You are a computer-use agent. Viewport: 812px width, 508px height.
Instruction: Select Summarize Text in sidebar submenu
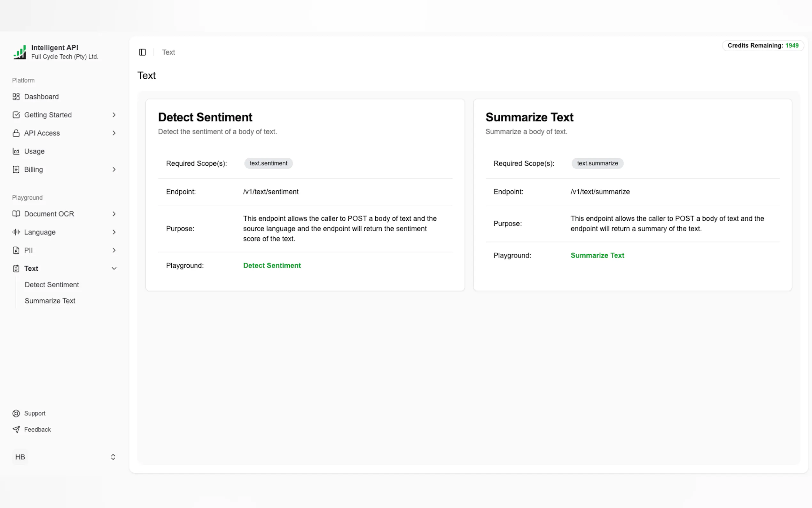[x=50, y=301]
